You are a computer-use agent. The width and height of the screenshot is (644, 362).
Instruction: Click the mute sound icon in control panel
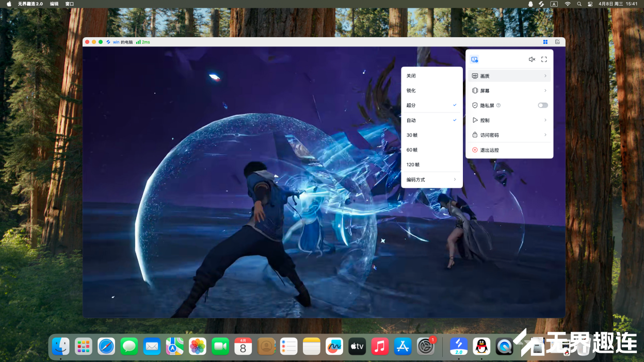(532, 59)
